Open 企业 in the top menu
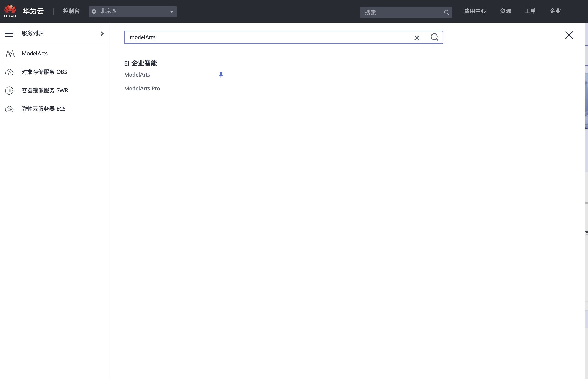Image resolution: width=588 pixels, height=379 pixels. [555, 11]
